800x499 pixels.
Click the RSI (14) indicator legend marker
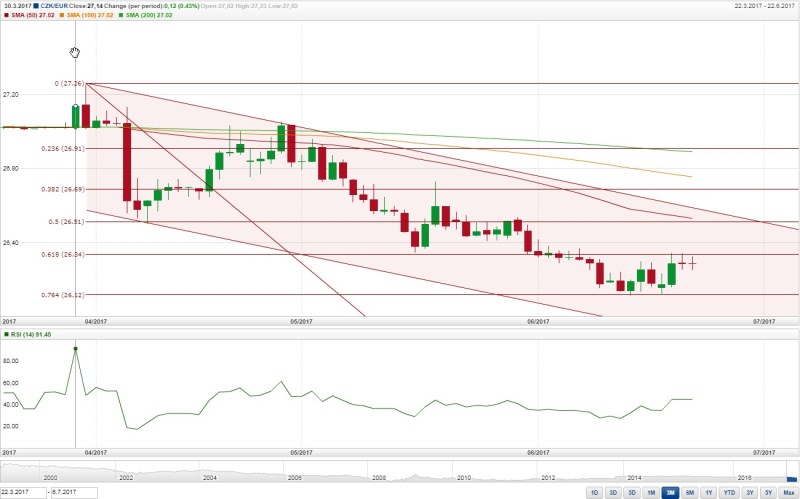5,334
